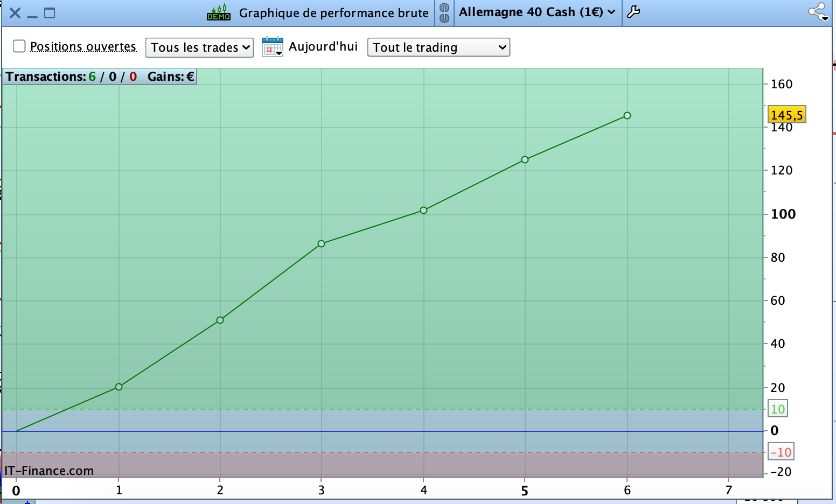Click the share icon in title bar
Viewport: 836px width, 504px height.
point(818,12)
